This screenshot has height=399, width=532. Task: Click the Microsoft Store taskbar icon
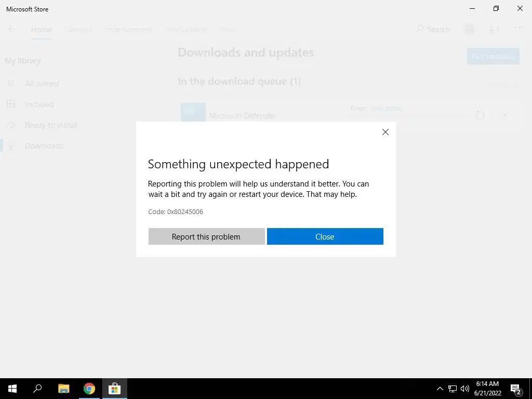click(115, 389)
